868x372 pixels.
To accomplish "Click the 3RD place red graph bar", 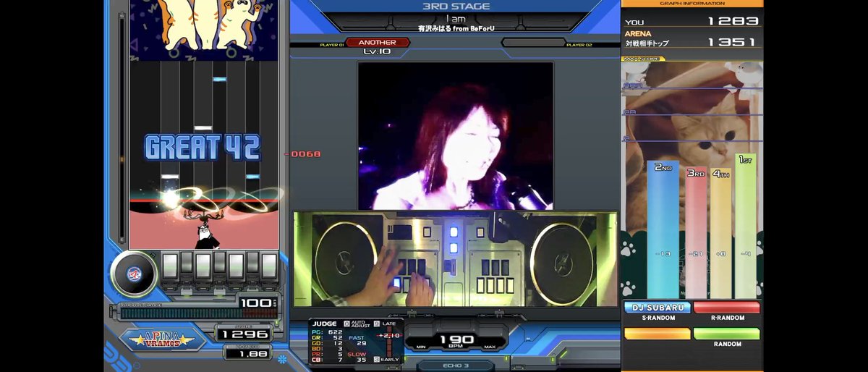I will click(696, 232).
